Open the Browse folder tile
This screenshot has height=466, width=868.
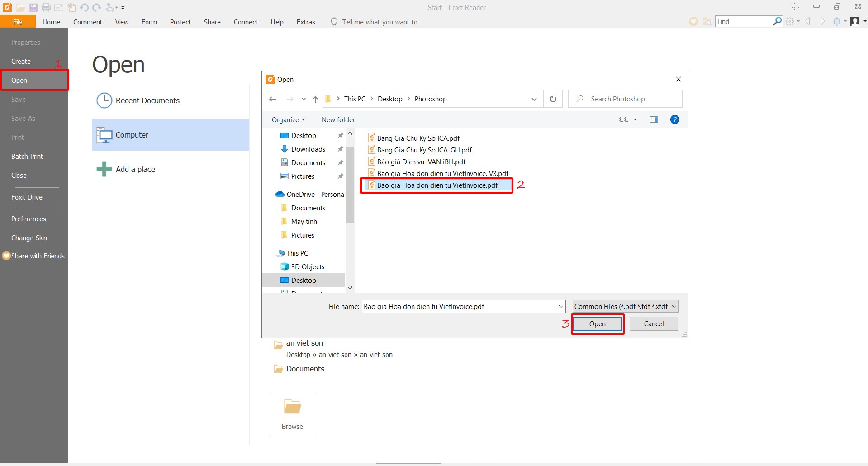pos(292,414)
